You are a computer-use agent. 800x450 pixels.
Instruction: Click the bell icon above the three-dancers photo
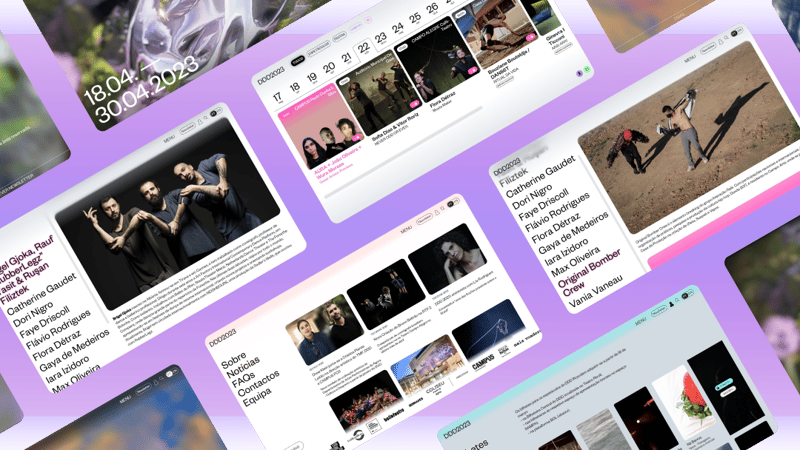tap(198, 123)
